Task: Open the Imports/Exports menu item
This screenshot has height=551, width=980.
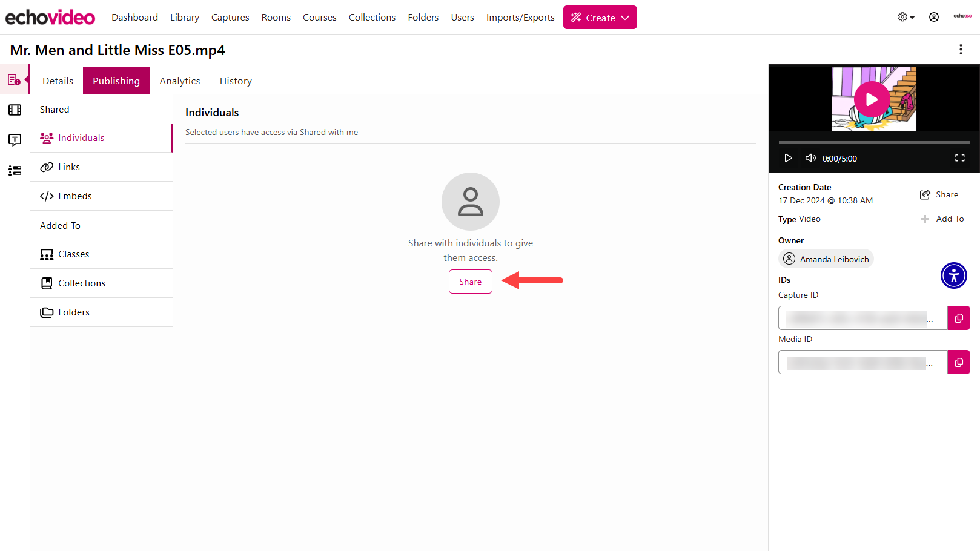Action: tap(520, 17)
